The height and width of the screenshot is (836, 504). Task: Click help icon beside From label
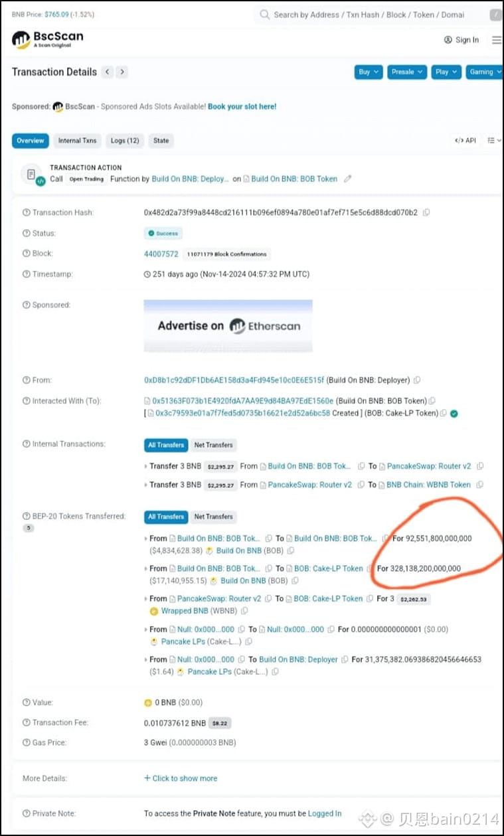click(26, 380)
